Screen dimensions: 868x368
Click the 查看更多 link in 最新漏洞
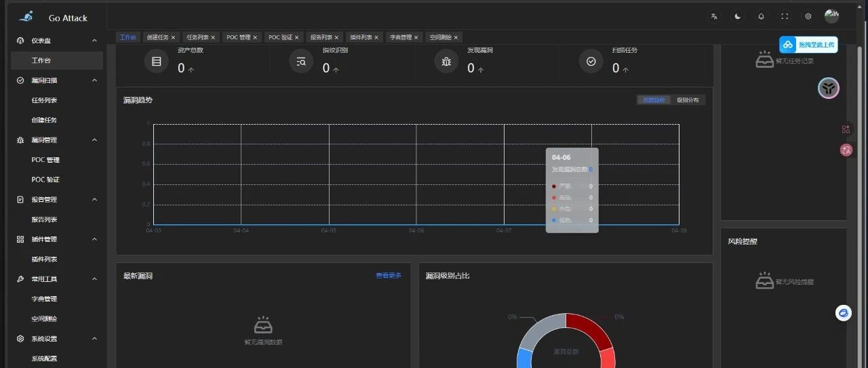pyautogui.click(x=389, y=275)
